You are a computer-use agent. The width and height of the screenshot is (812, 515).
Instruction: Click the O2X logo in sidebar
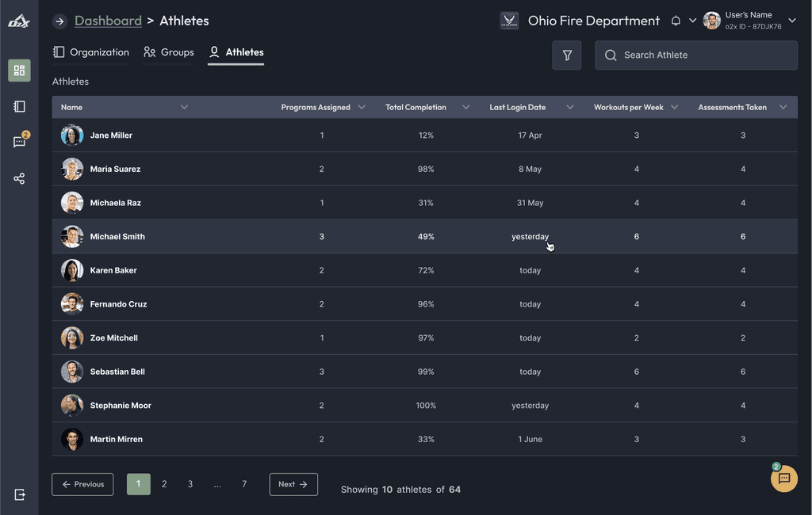(x=19, y=21)
